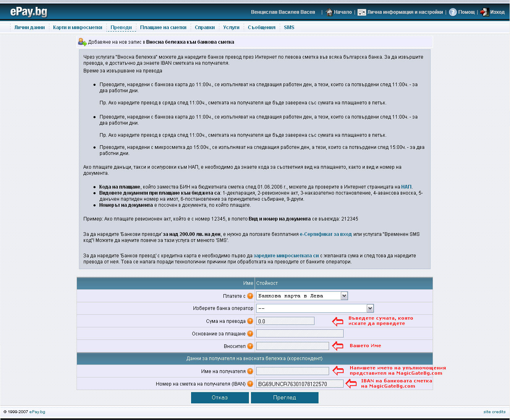
Task: Click the add record icon beside Добавяне
Action: click(x=83, y=42)
